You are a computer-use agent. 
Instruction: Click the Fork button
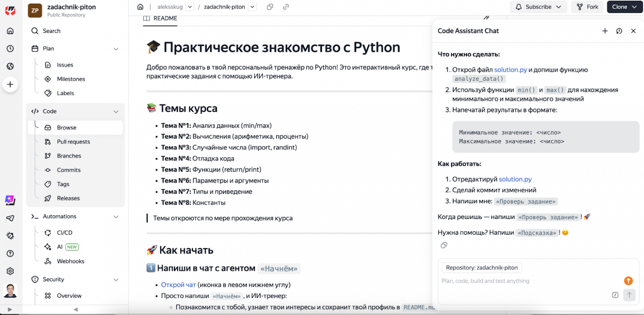point(587,7)
